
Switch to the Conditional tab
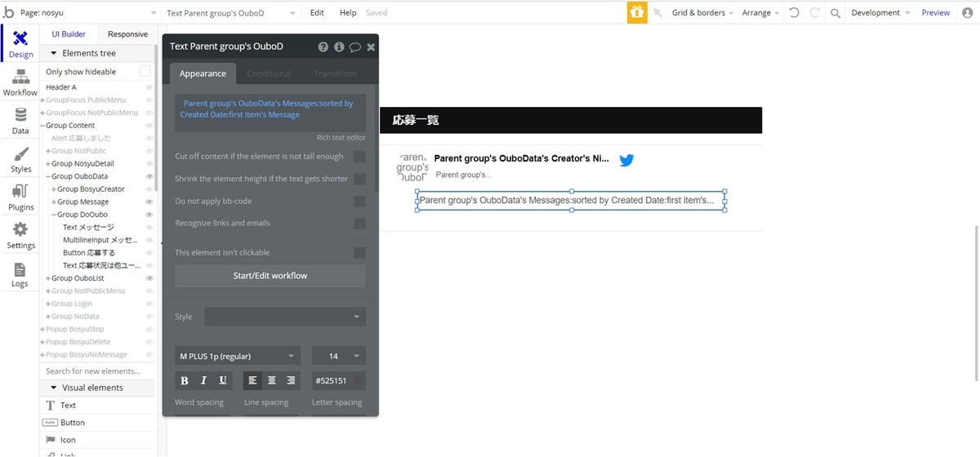(x=269, y=73)
